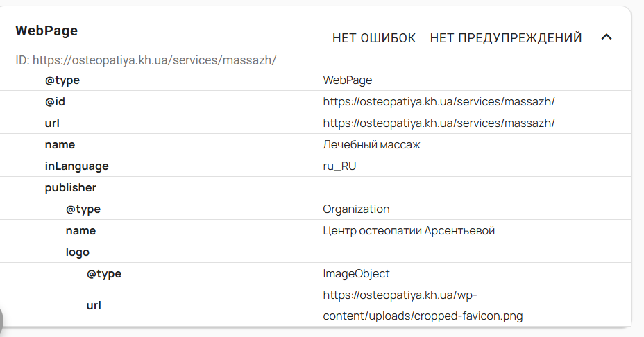
Task: Collapse the WebPage section with the chevron
Action: click(606, 37)
